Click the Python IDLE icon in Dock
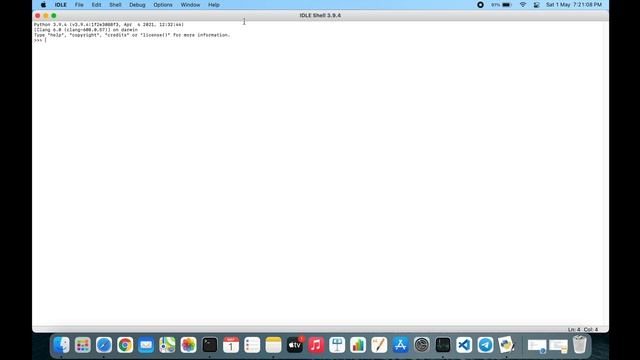Image resolution: width=640 pixels, height=360 pixels. [507, 345]
